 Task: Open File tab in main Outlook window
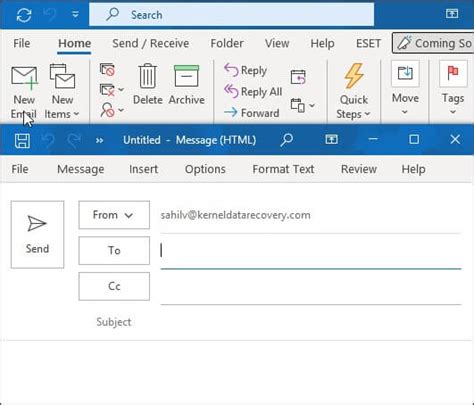(22, 43)
